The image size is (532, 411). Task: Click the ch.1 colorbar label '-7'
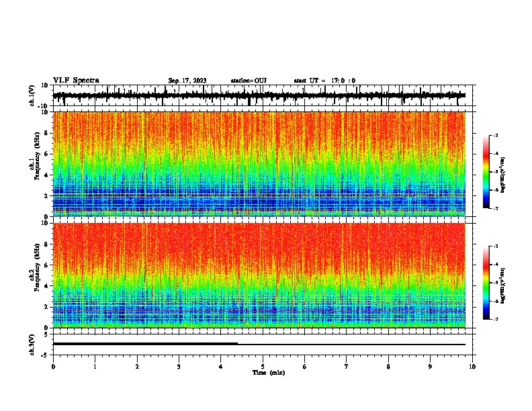(x=496, y=208)
